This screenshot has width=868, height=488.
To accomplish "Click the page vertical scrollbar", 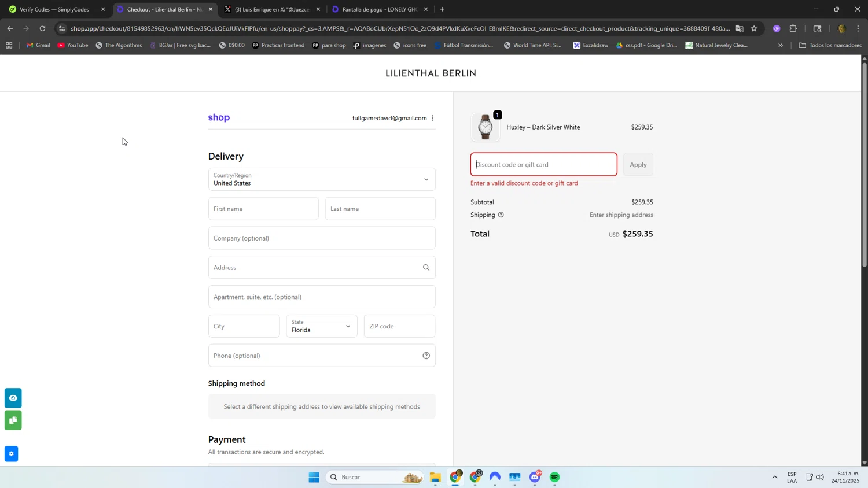I will pyautogui.click(x=865, y=165).
